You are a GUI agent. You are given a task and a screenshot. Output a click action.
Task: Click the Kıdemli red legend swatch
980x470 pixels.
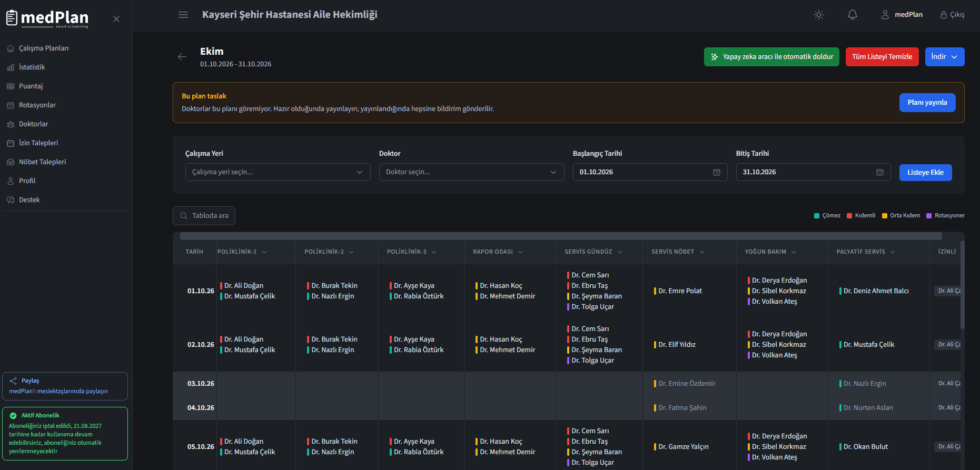(849, 216)
